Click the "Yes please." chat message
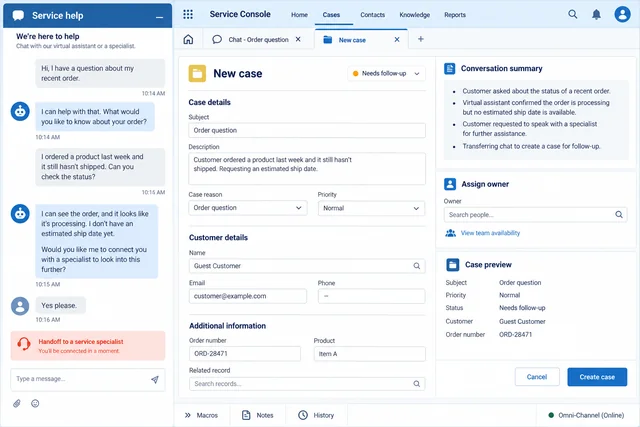 point(60,305)
